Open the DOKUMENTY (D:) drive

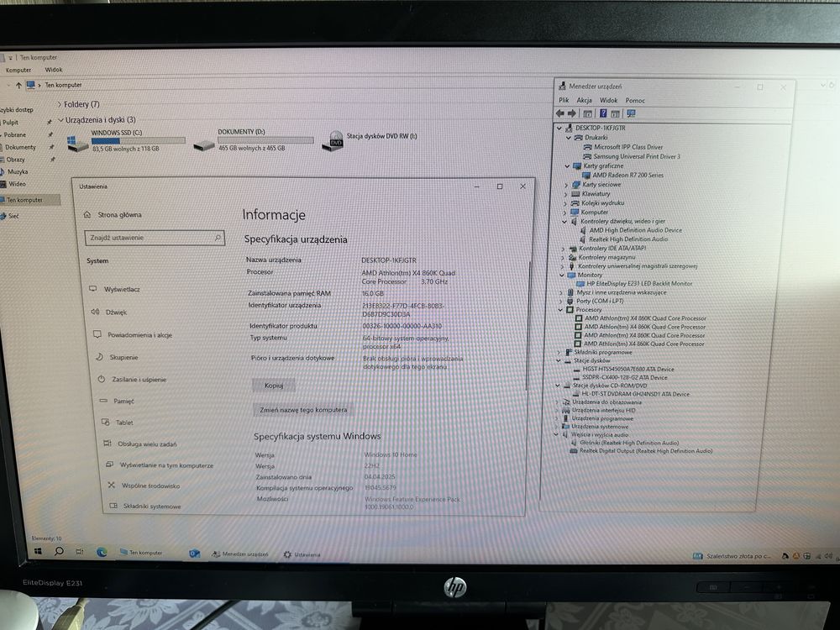(x=253, y=139)
